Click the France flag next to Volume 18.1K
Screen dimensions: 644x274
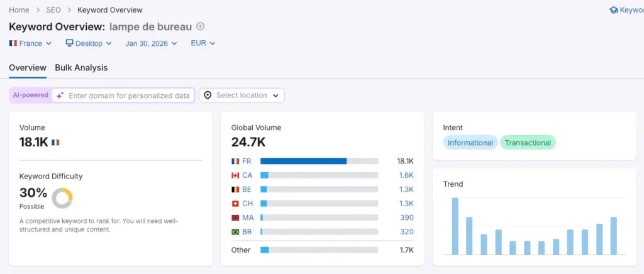(55, 142)
